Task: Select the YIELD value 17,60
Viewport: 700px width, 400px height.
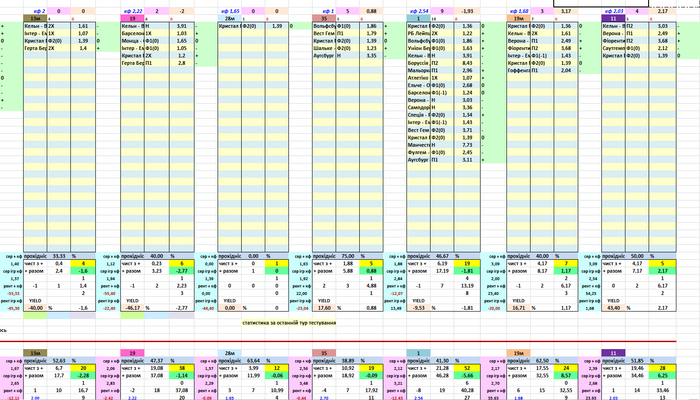Action: tap(324, 308)
